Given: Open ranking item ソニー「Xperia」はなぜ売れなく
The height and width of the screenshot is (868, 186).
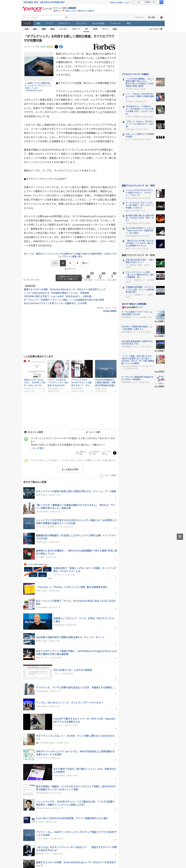Looking at the screenshot, I should 140,96.
